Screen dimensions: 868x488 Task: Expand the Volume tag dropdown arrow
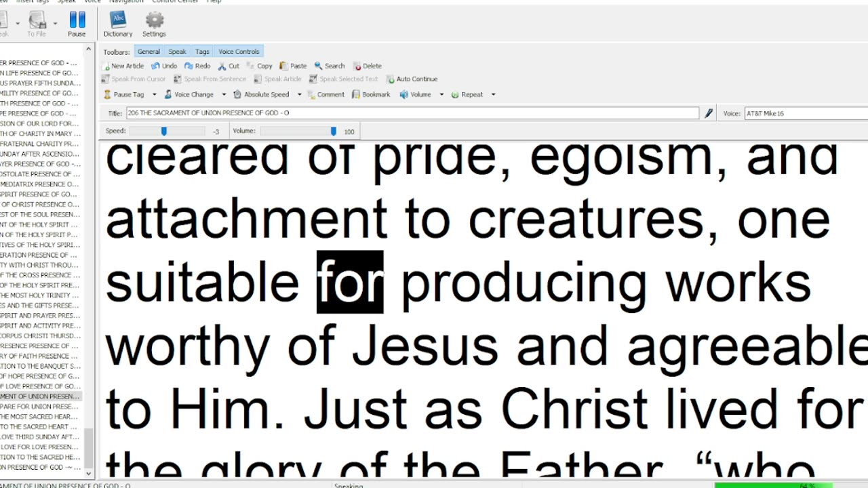pos(441,94)
